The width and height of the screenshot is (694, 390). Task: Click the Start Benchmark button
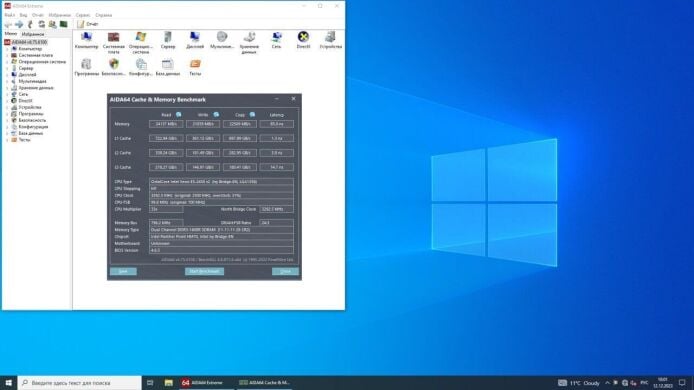coord(204,271)
